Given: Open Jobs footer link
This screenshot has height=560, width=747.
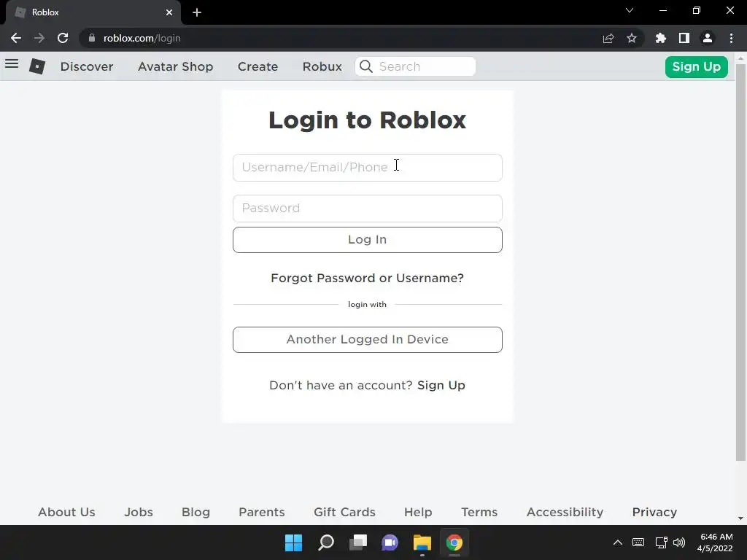Looking at the screenshot, I should 139,512.
